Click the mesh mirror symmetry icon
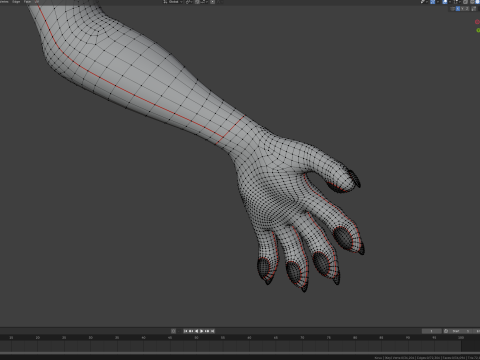This screenshot has height=360, width=480. pos(452,9)
